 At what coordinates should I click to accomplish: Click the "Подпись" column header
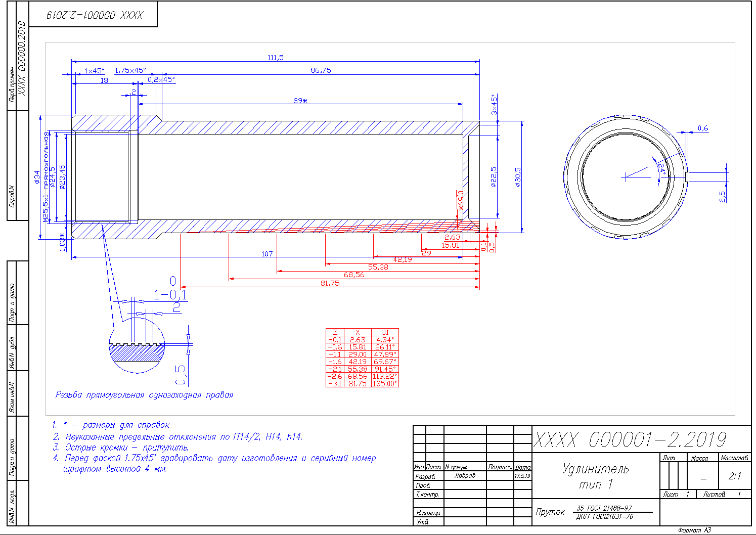tap(500, 467)
